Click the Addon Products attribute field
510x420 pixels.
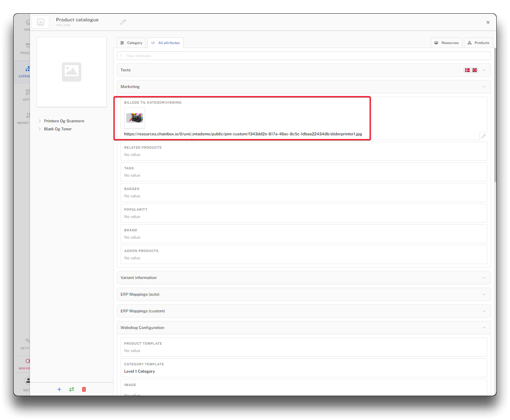(x=304, y=255)
